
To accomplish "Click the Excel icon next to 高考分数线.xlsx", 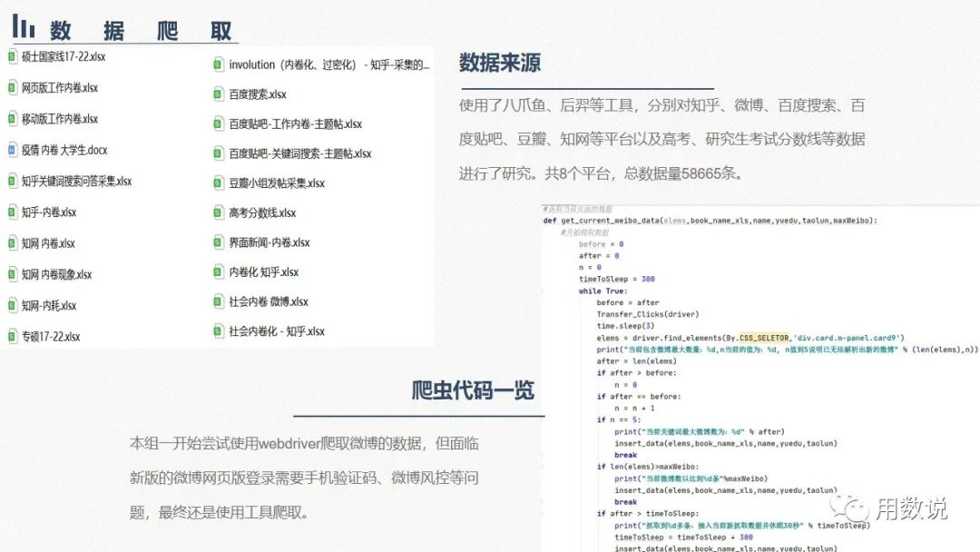I will coord(218,212).
